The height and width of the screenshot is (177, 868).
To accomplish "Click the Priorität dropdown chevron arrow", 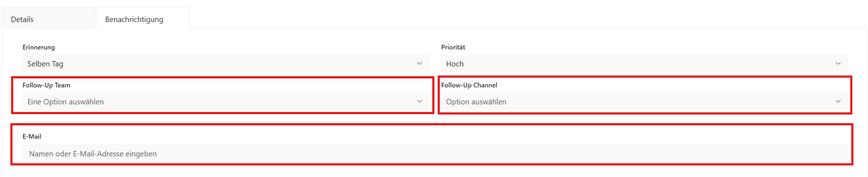I will (x=838, y=64).
